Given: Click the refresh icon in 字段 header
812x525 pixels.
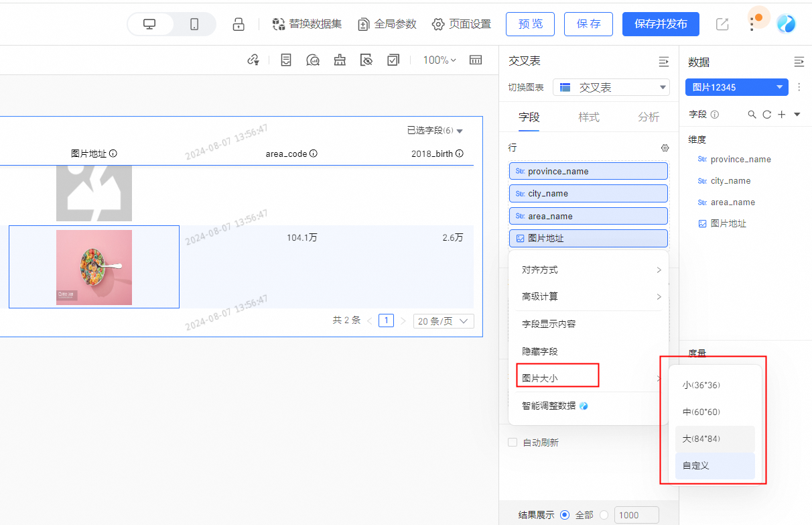Looking at the screenshot, I should [767, 115].
